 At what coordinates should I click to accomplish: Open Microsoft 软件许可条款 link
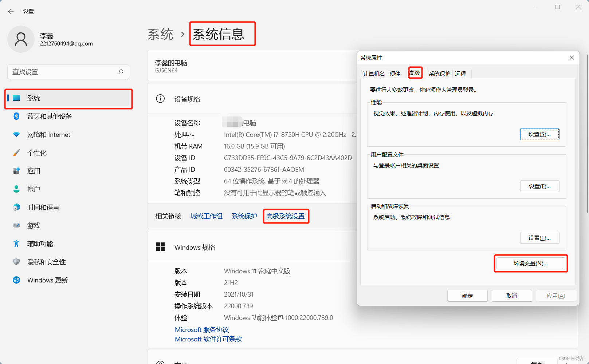click(208, 339)
